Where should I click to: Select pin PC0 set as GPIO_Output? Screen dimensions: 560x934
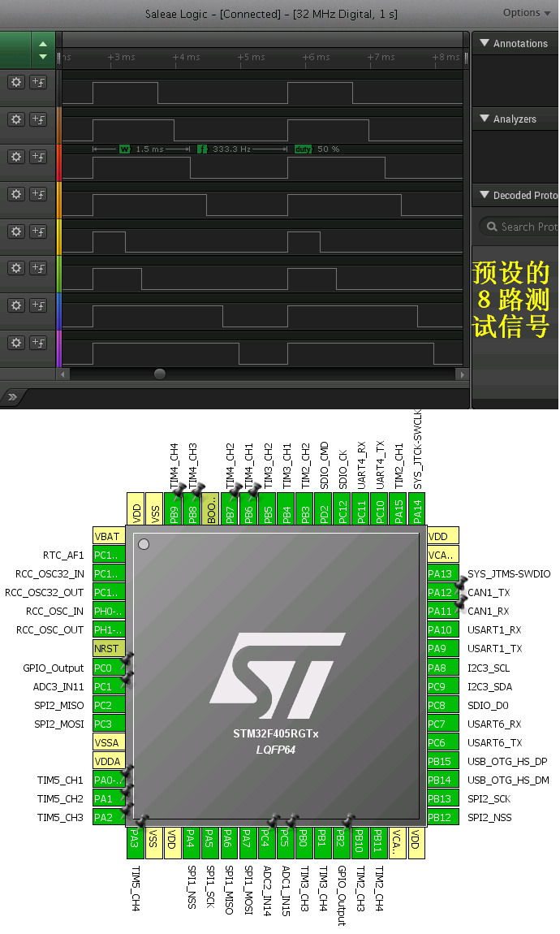point(109,668)
